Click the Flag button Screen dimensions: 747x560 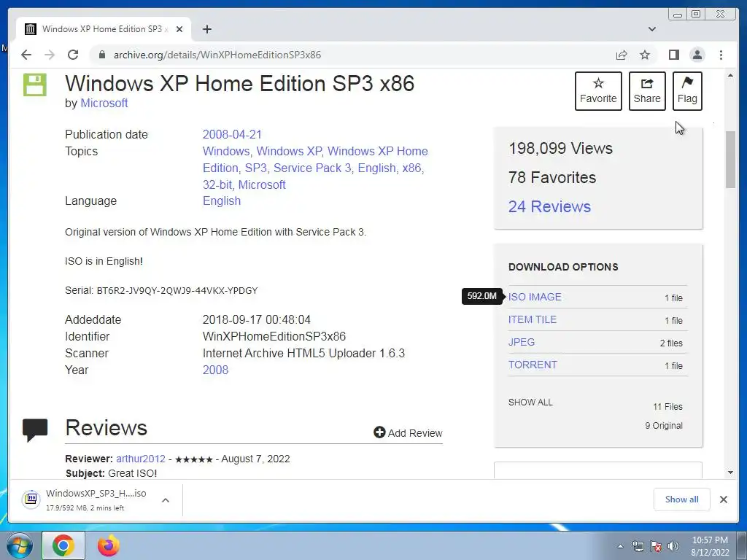point(687,91)
